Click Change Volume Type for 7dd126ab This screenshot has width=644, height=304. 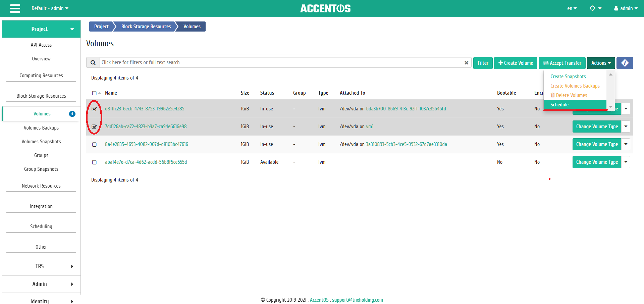(x=597, y=126)
